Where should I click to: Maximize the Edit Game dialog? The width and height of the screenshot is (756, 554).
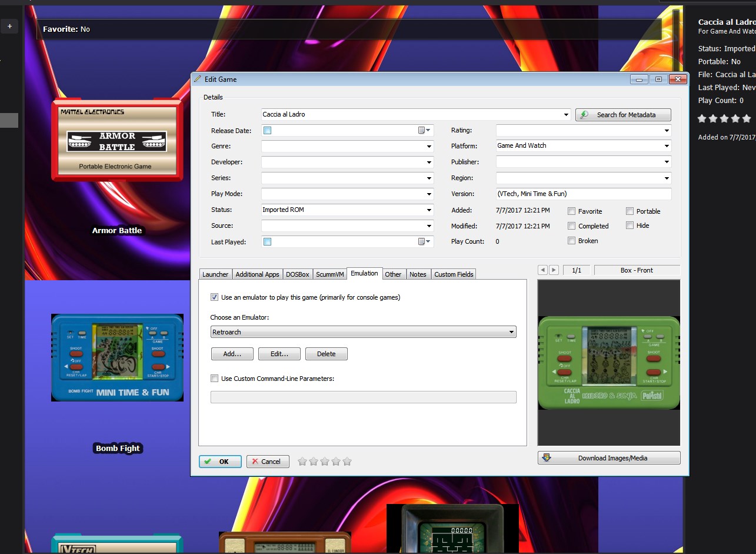658,79
